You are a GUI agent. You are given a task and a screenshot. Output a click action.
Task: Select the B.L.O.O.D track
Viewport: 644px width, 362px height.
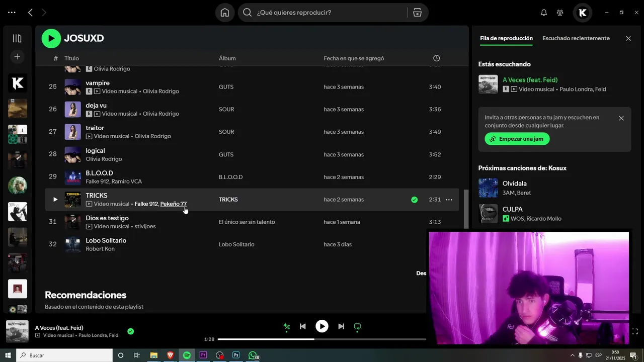click(100, 173)
